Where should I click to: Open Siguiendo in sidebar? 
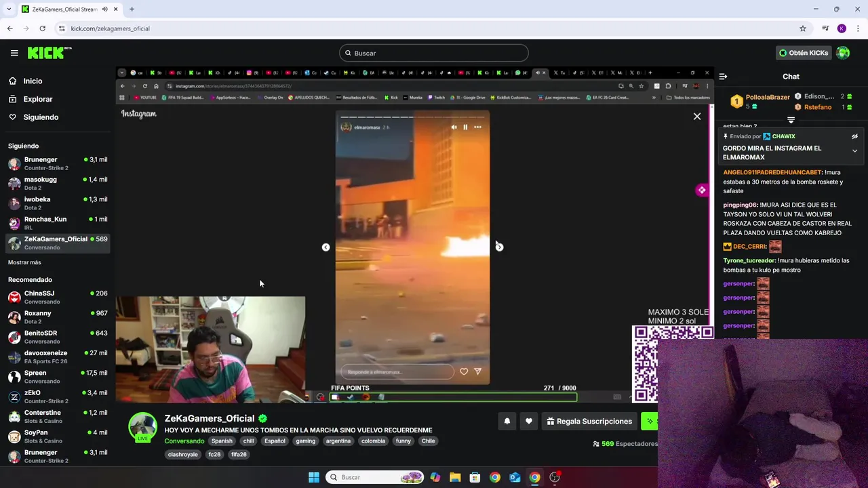tap(41, 117)
